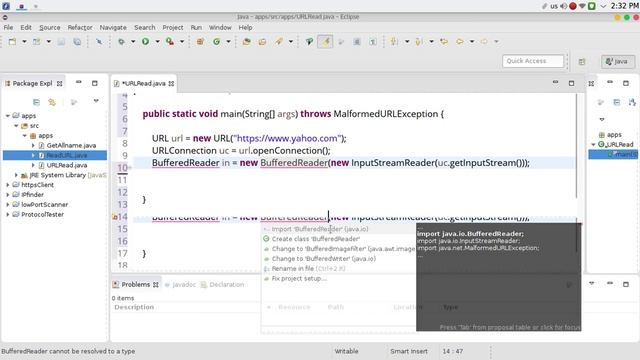
Task: Choose Import 'BufferedReader' (java.io) quick fix
Action: (x=320, y=229)
